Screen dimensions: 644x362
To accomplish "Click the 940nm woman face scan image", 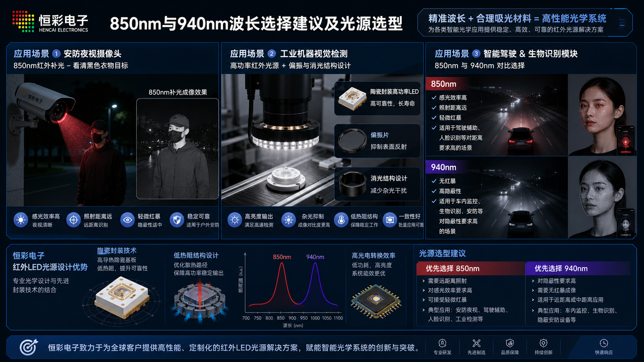I will tap(602, 198).
